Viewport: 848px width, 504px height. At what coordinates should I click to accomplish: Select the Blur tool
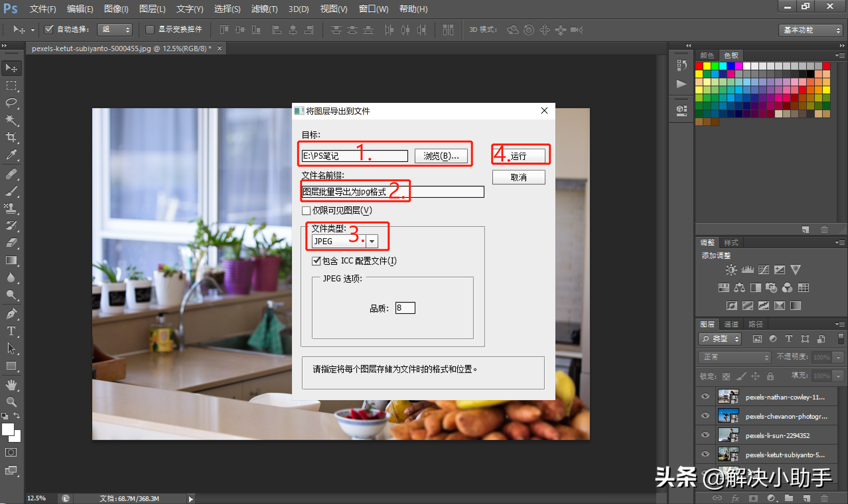(x=12, y=277)
